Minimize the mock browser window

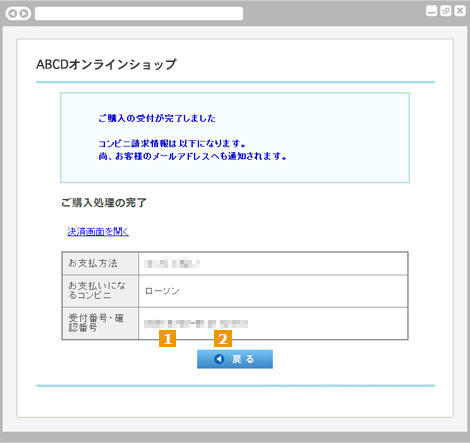click(431, 11)
